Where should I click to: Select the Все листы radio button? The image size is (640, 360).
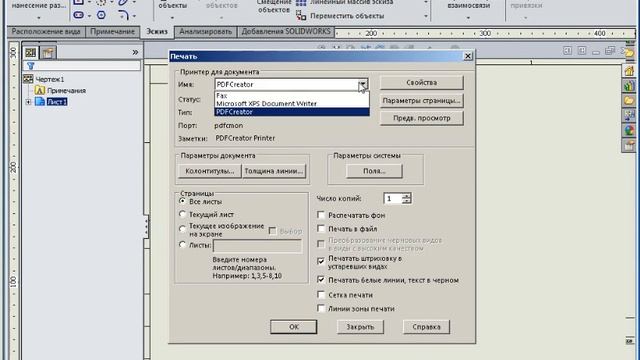tap(182, 201)
